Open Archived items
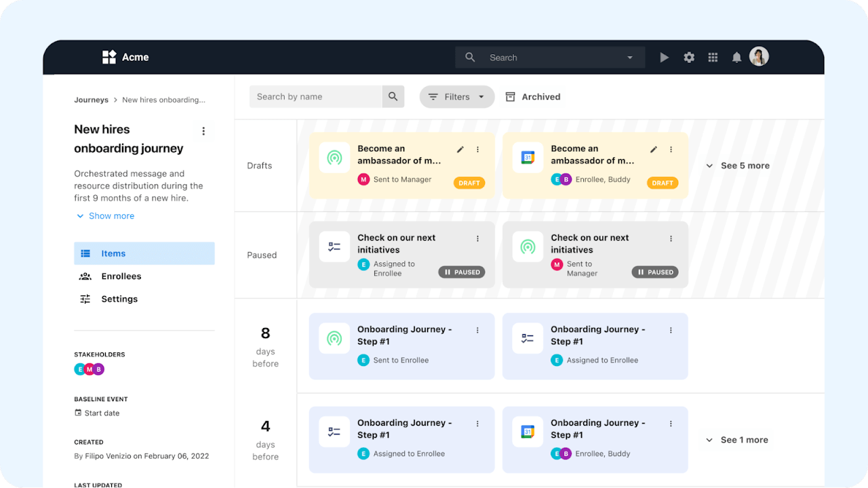The image size is (868, 488). point(533,97)
